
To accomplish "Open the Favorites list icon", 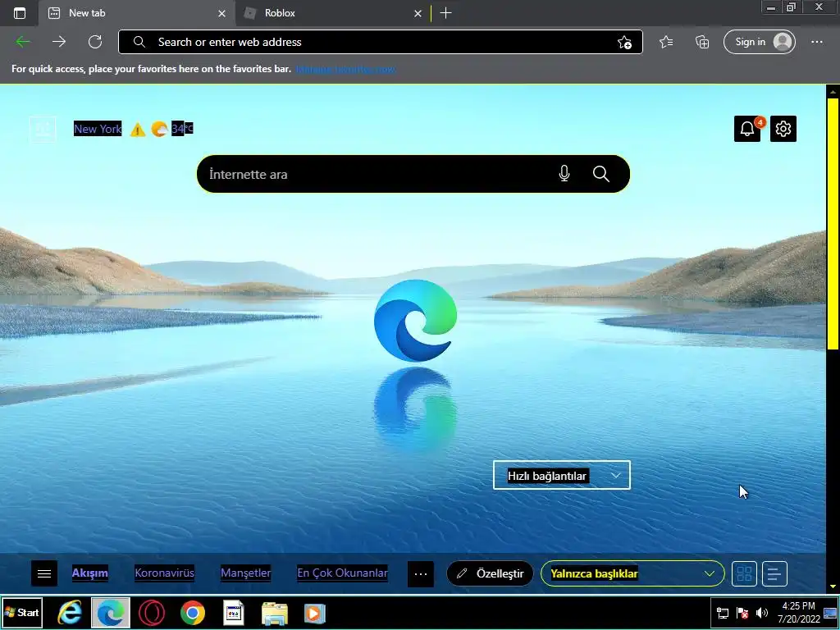I will (x=666, y=42).
